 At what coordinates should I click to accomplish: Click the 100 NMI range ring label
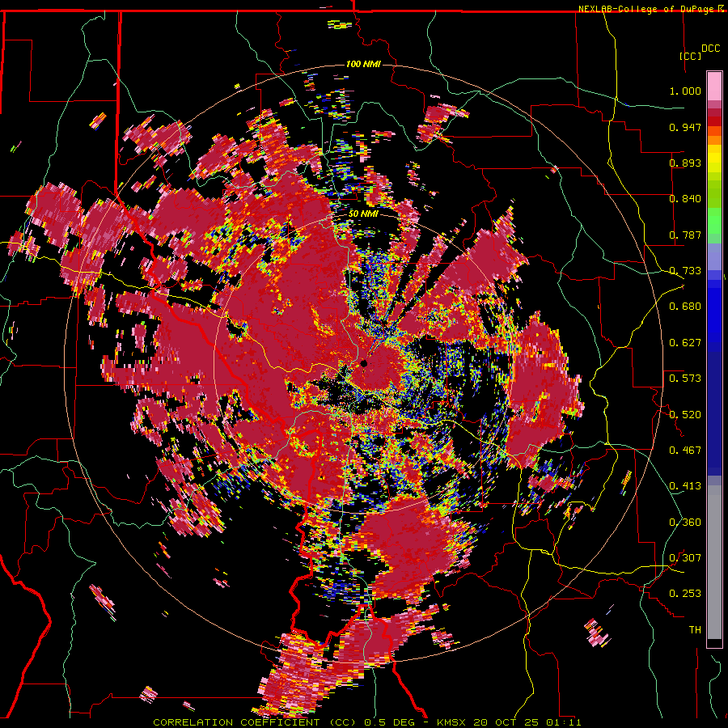tap(363, 64)
